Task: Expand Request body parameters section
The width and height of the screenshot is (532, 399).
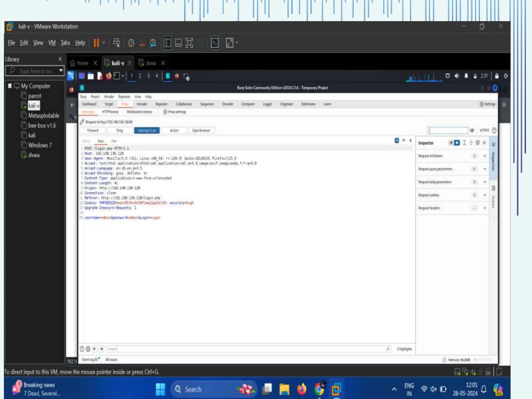Action: click(484, 182)
